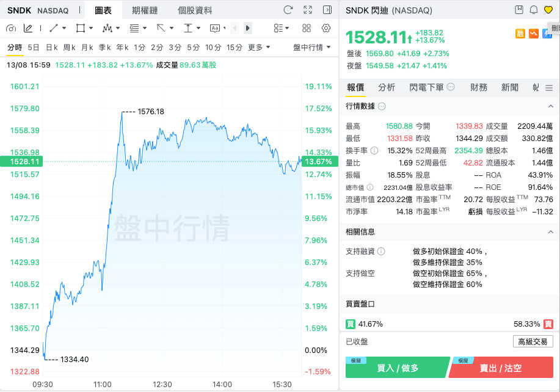560x392 pixels.
Task: Open the 更多 timeframe dropdown
Action: (x=259, y=47)
